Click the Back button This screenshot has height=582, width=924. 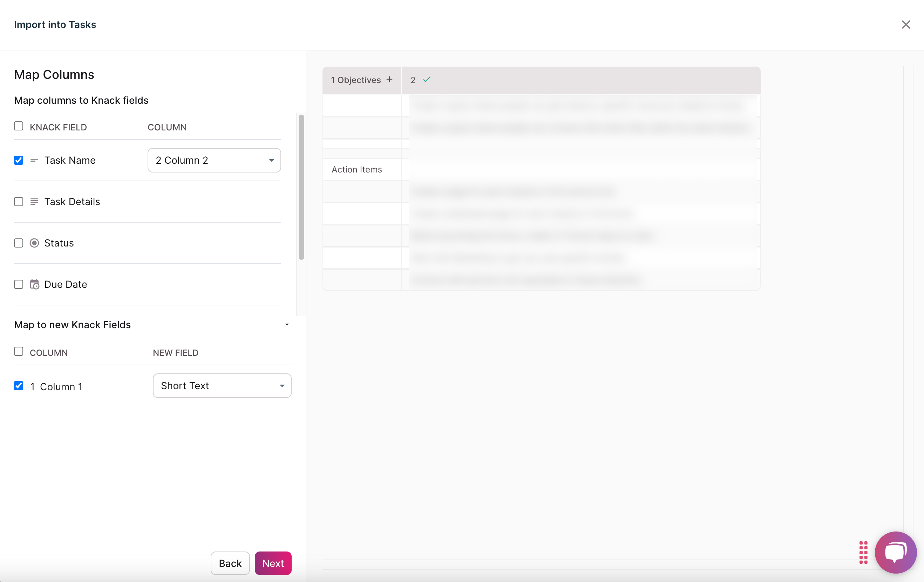coord(230,563)
